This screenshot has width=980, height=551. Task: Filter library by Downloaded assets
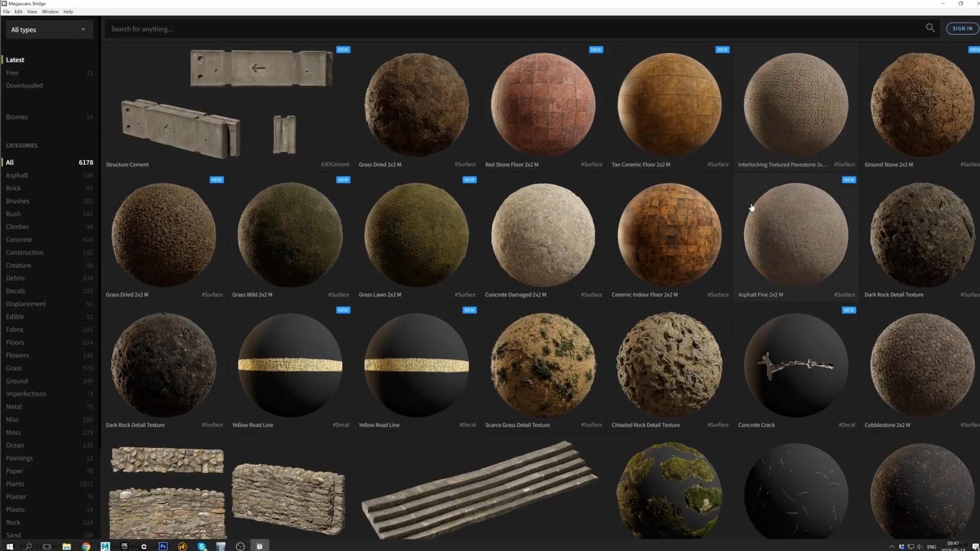24,85
